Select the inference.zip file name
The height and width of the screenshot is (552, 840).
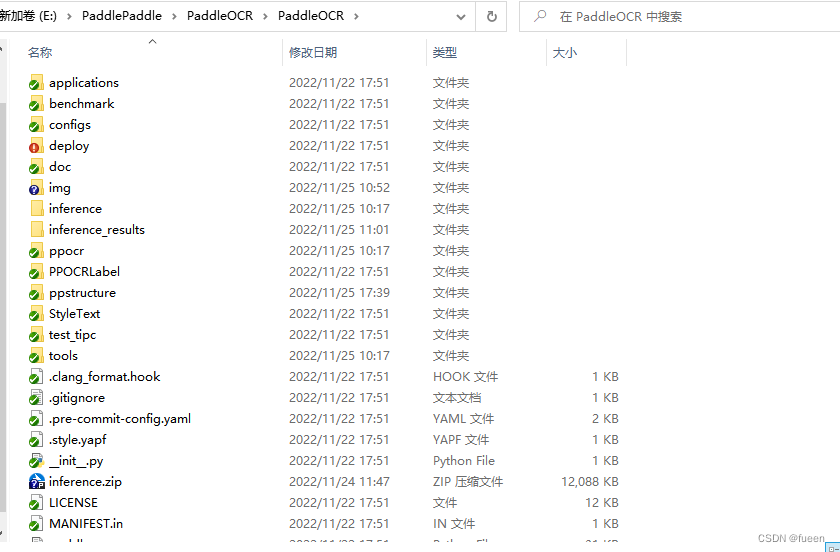(x=85, y=482)
